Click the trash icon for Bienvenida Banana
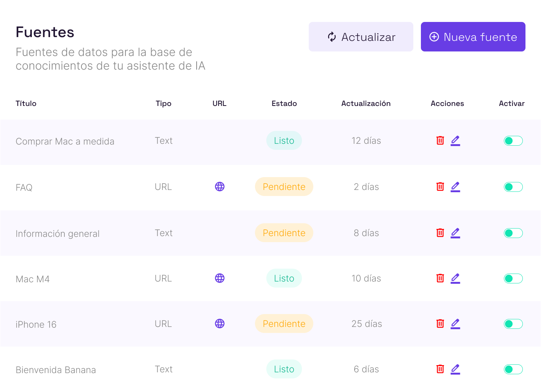This screenshot has height=392, width=541. click(440, 369)
